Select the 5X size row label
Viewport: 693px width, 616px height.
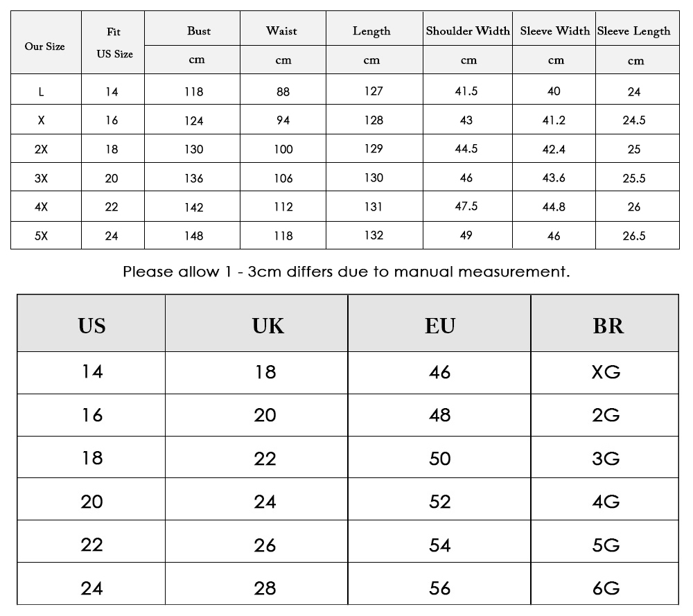[41, 236]
